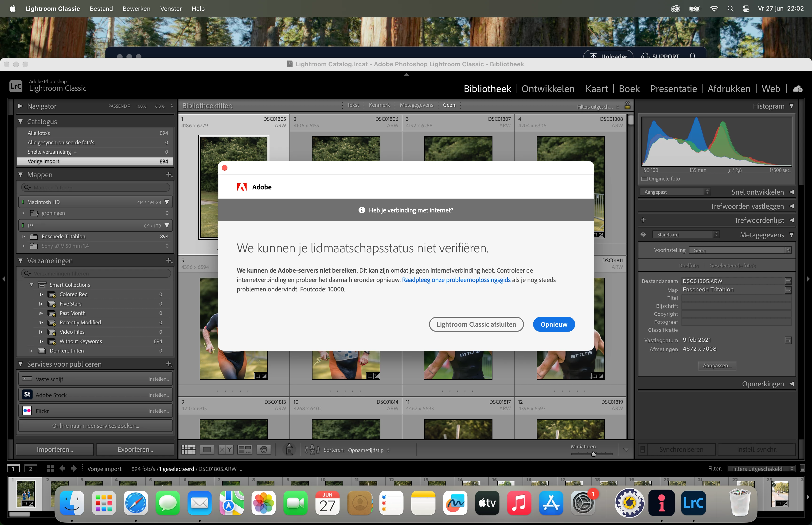Switch to grid view icon in toolbar

point(188,450)
